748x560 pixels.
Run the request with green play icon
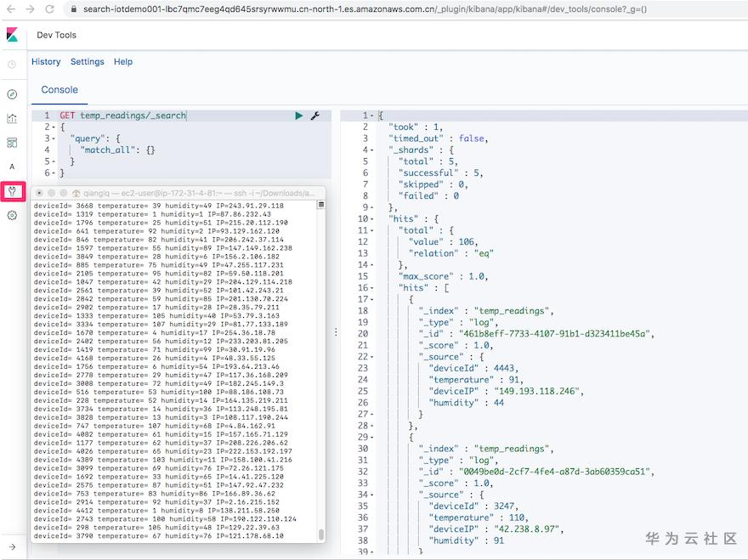click(x=299, y=116)
